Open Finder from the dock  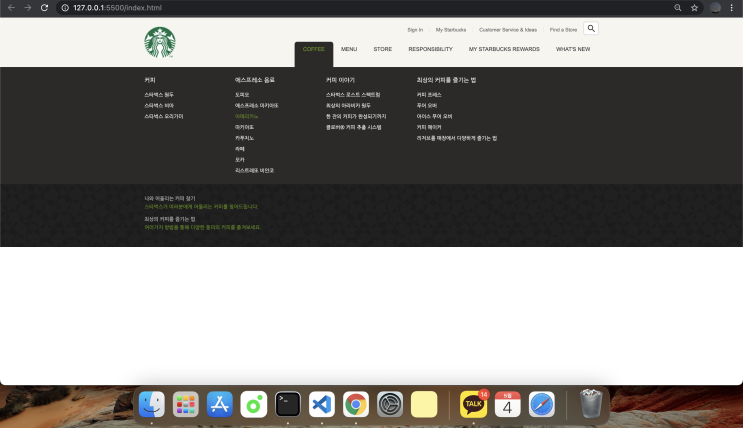(152, 404)
